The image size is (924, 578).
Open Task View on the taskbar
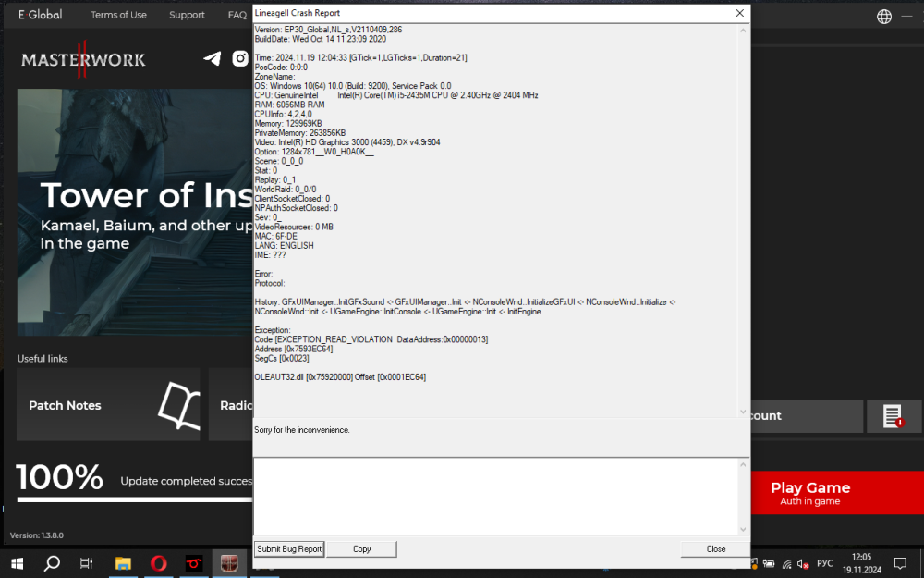(x=86, y=562)
